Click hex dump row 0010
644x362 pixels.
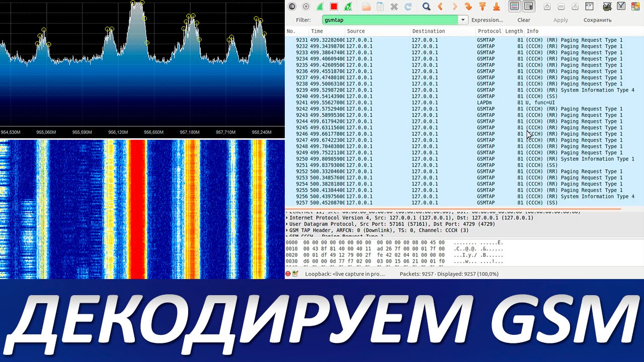pyautogui.click(x=395, y=249)
